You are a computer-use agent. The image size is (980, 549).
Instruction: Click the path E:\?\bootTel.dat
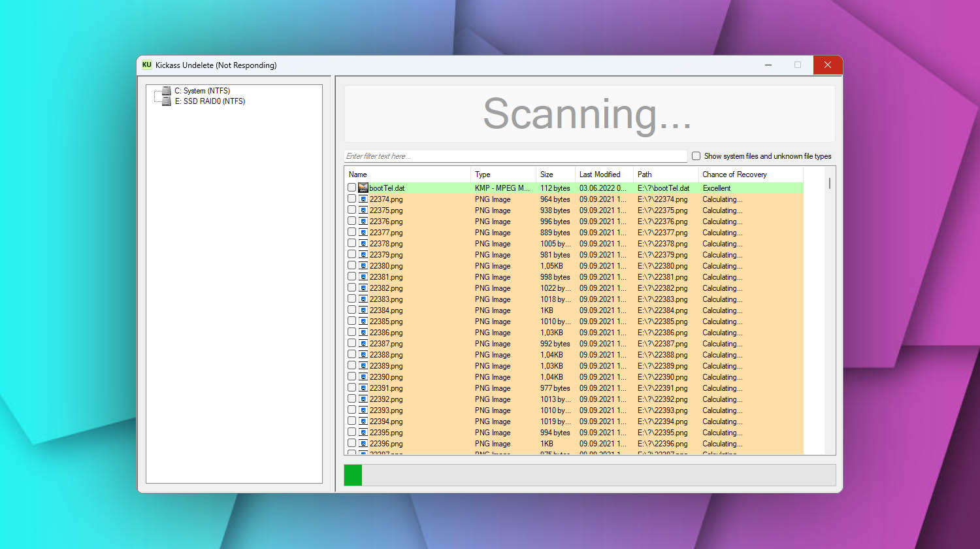click(x=663, y=188)
